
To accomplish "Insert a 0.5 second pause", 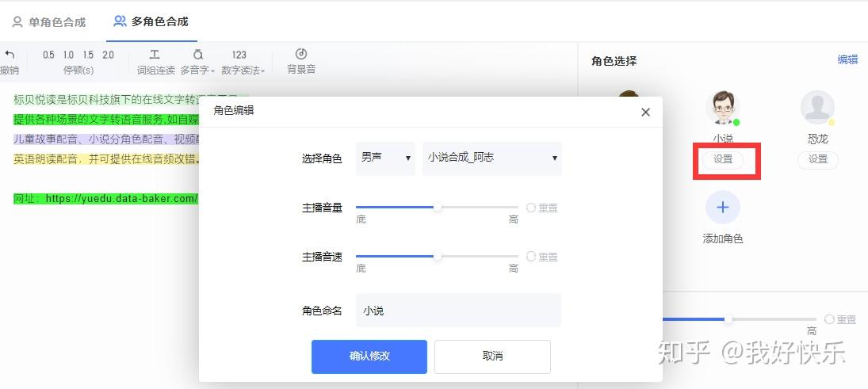I will (48, 55).
